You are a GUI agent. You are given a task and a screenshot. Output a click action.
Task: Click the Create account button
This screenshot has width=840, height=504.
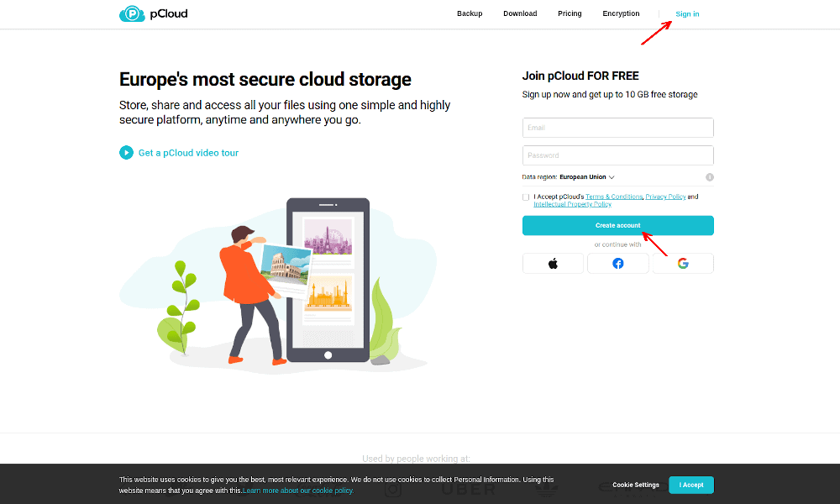617,225
